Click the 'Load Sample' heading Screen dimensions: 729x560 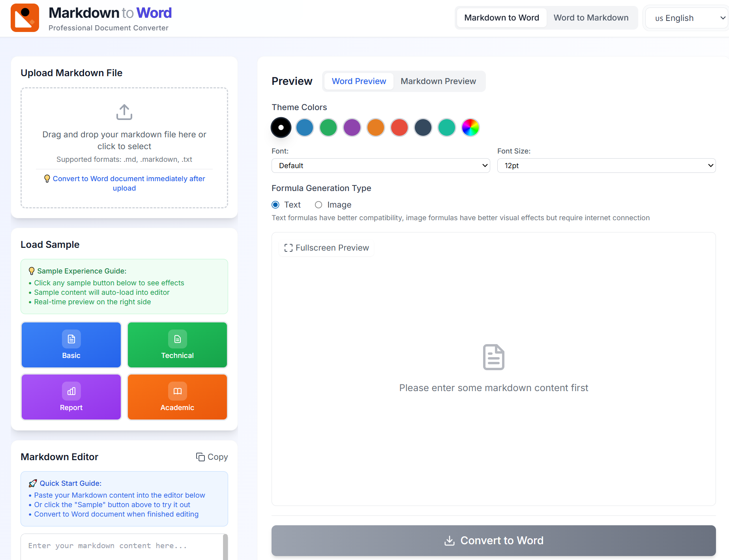(50, 245)
